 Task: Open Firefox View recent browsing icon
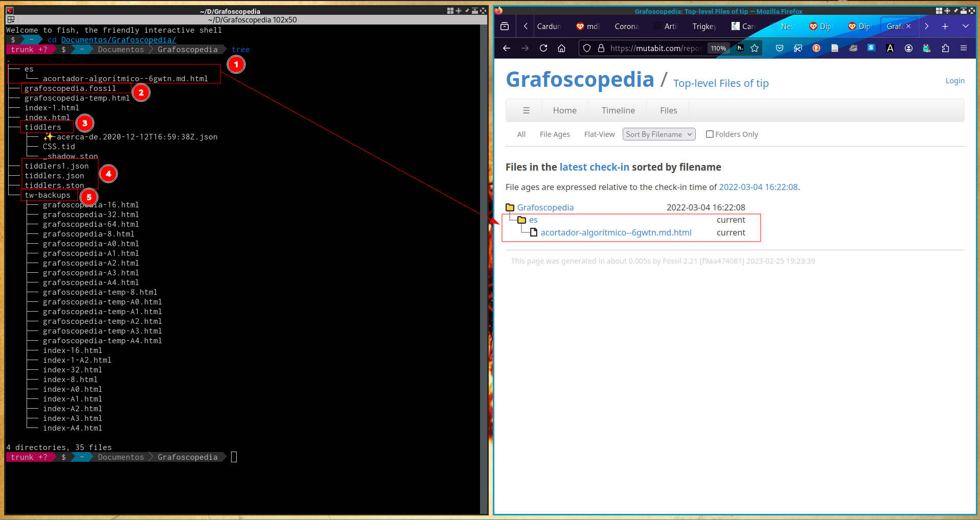pyautogui.click(x=505, y=27)
